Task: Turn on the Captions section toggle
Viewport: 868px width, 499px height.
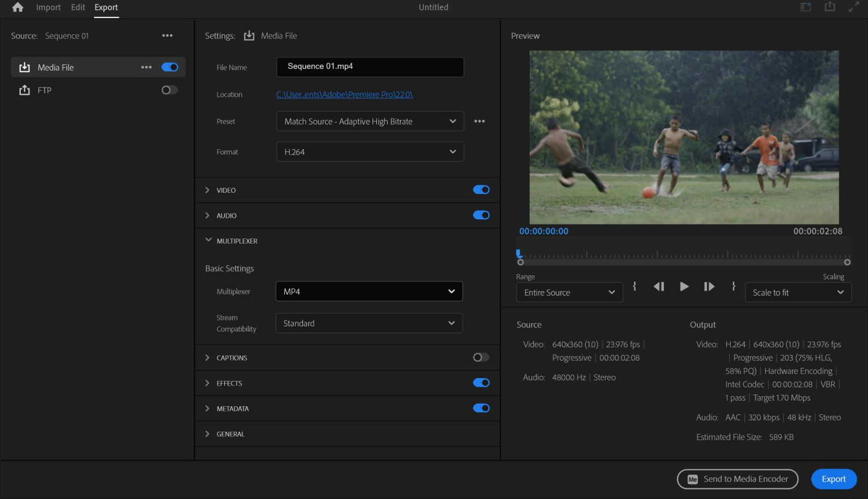Action: [x=481, y=357]
